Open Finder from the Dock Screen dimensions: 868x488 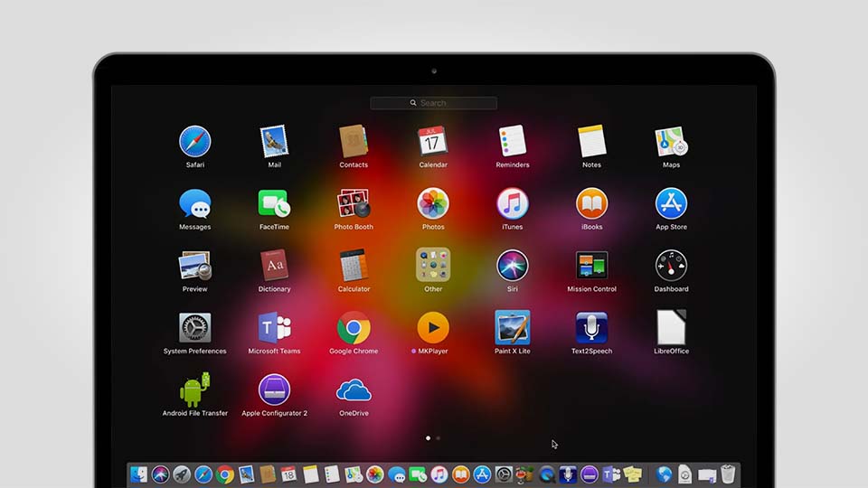tap(138, 474)
